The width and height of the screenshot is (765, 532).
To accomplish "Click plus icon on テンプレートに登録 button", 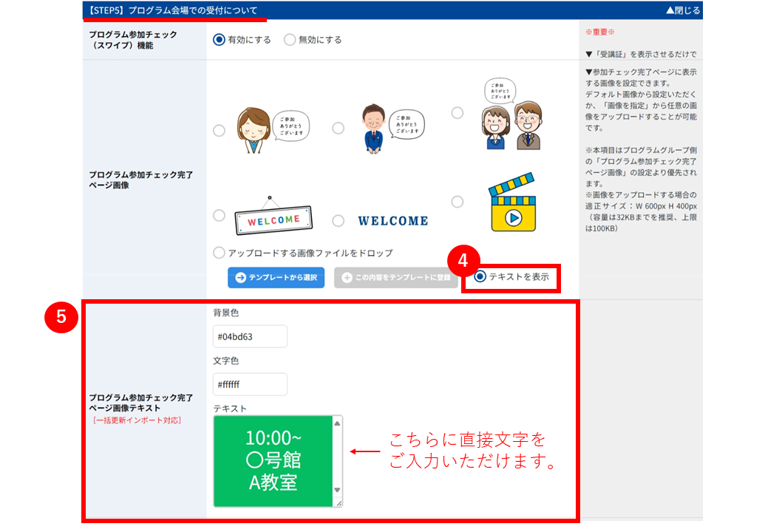I will (347, 278).
